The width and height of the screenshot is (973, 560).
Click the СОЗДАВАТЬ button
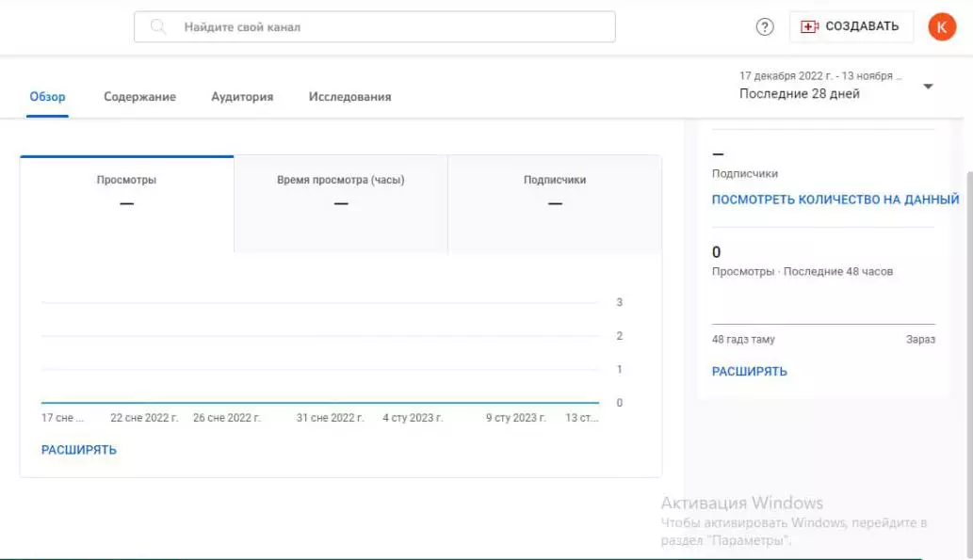click(x=851, y=26)
